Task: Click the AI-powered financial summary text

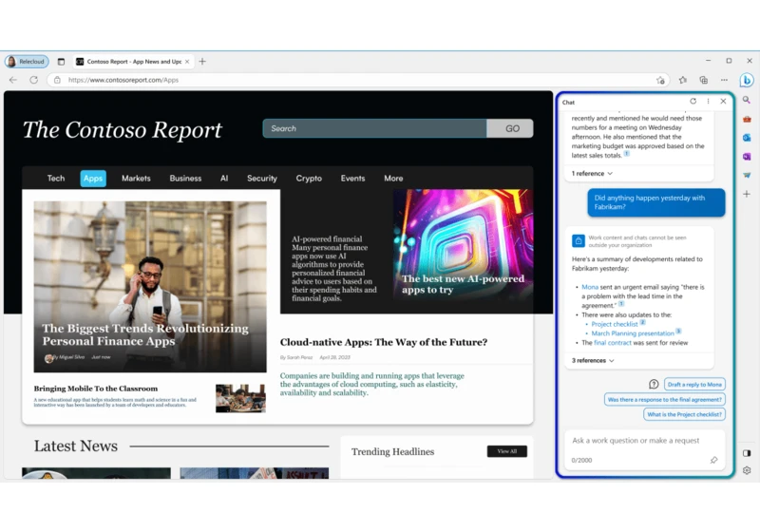Action: (334, 269)
